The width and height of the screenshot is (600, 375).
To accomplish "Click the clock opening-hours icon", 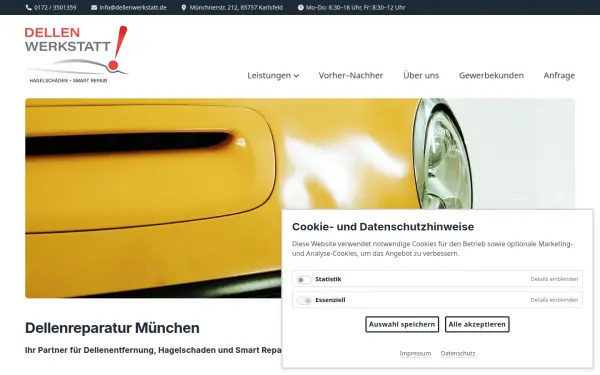I will click(301, 8).
